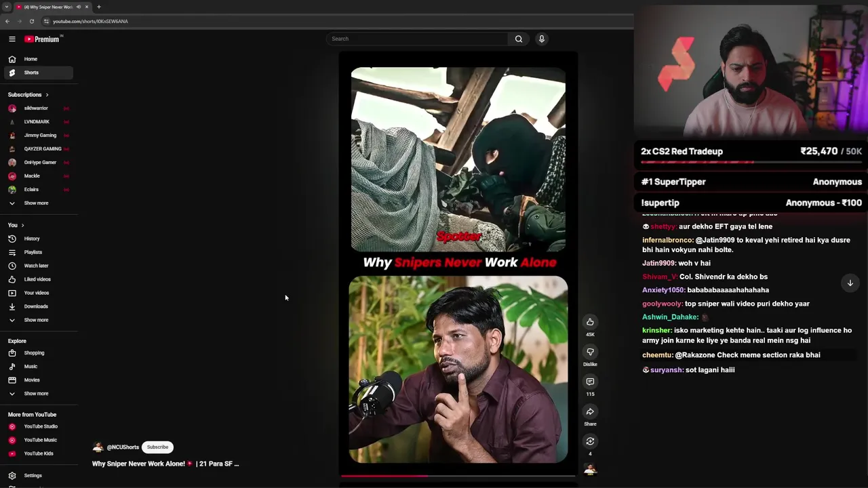
Task: Expand Show more under Subscriptions
Action: tap(39, 203)
